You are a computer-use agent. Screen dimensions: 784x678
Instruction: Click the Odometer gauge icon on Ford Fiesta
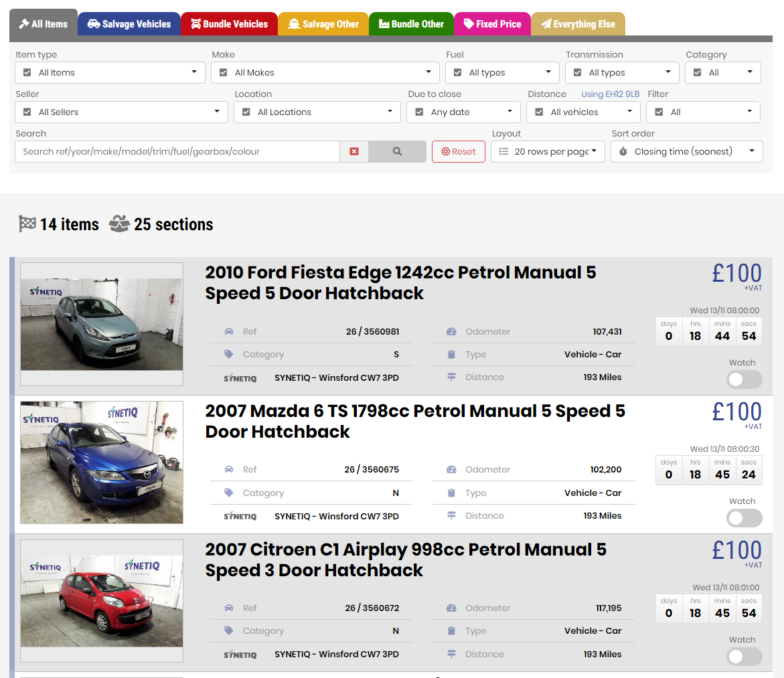click(451, 331)
